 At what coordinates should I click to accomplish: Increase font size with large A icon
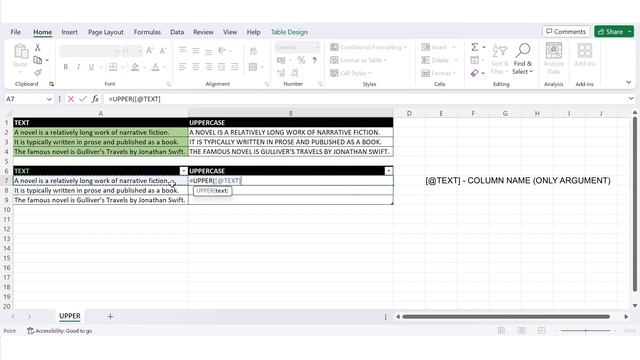(x=150, y=51)
